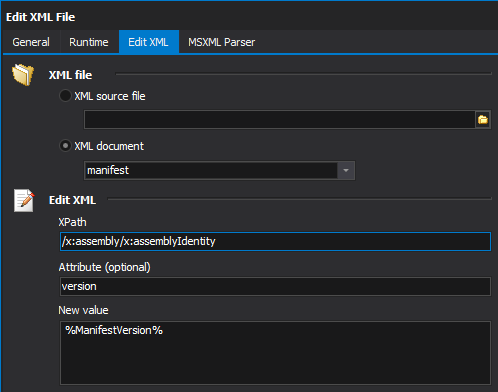The width and height of the screenshot is (498, 392).
Task: Select the XML source file radio button
Action: tap(65, 96)
